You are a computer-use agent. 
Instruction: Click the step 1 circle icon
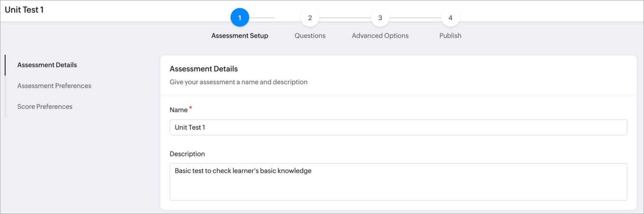coord(239,18)
